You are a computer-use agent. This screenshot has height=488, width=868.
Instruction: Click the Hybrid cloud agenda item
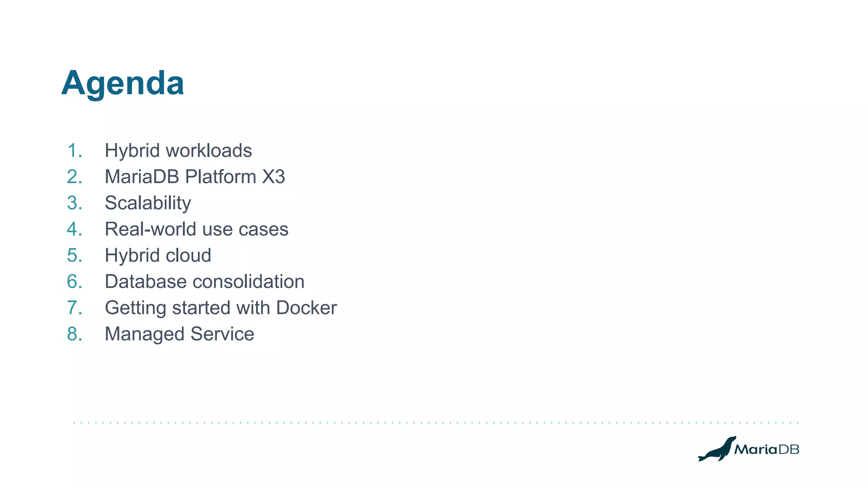(158, 255)
